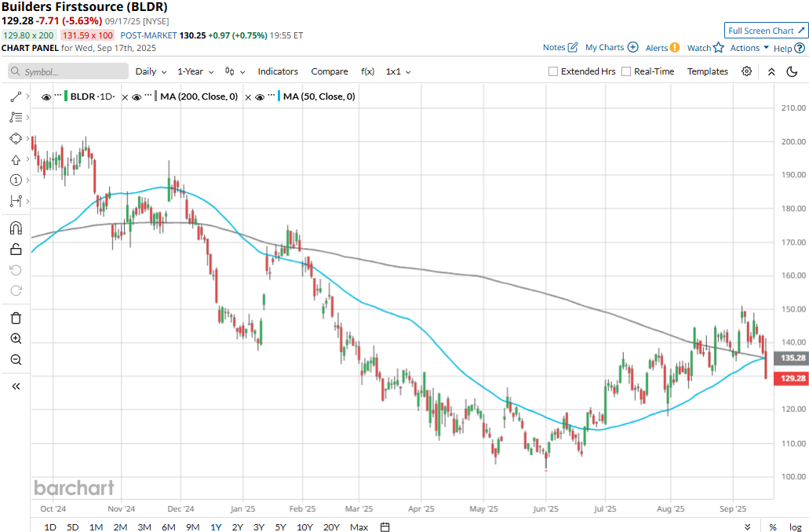The image size is (809, 532).
Task: Select the 1D time range
Action: pos(50,527)
